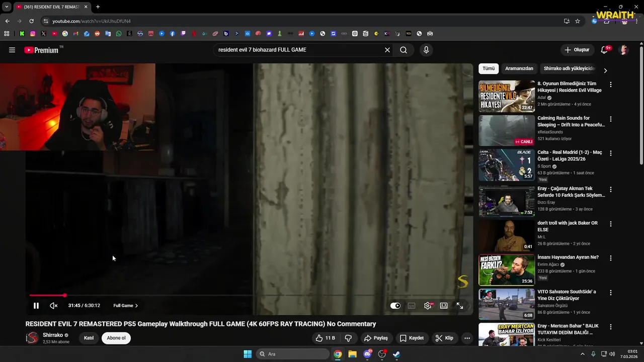Reload the page in Chrome
644x362 pixels.
(x=31, y=21)
